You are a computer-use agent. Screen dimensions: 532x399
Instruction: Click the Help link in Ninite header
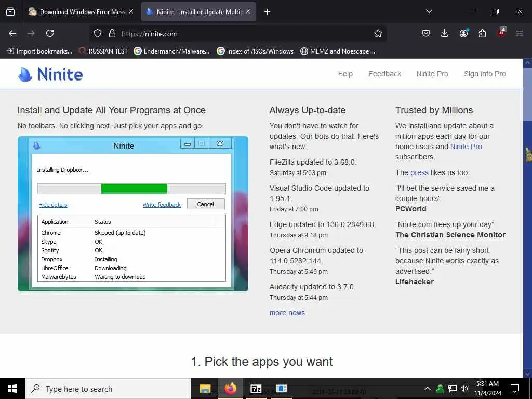click(x=345, y=74)
